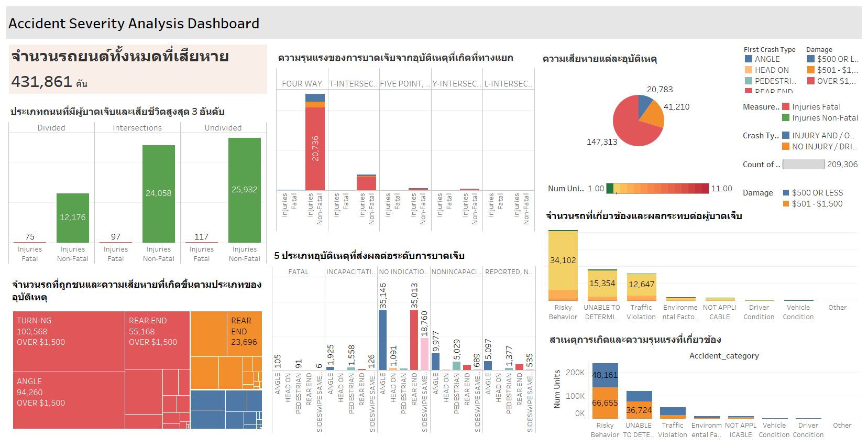Click the Count of size legend bar
868x446 pixels.
[x=804, y=165]
